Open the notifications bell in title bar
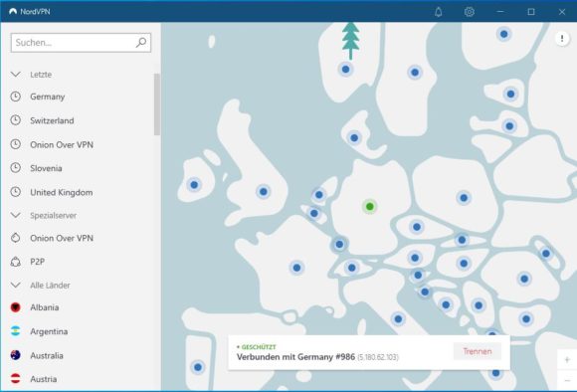 coord(439,12)
